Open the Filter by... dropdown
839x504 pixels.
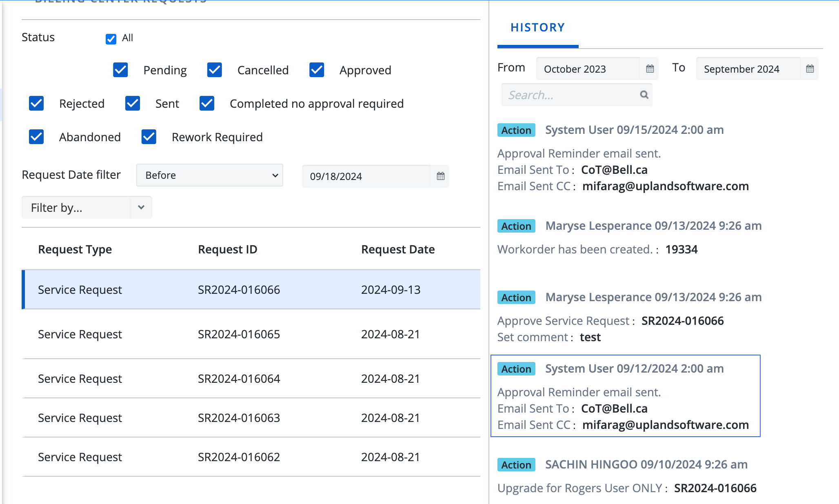tap(87, 207)
